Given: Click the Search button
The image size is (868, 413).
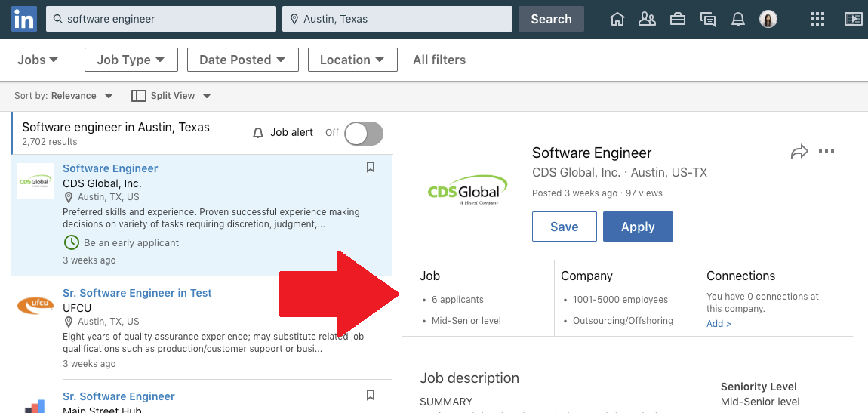Looking at the screenshot, I should pyautogui.click(x=551, y=19).
